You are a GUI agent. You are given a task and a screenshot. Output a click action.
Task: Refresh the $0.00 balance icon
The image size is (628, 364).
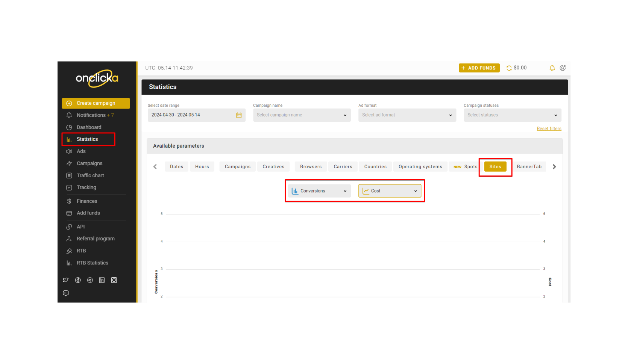coord(509,68)
